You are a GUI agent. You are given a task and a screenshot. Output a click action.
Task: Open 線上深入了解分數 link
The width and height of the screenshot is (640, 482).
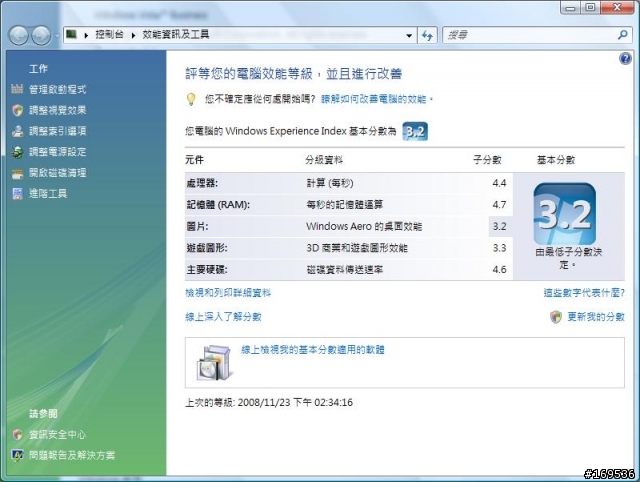(223, 317)
